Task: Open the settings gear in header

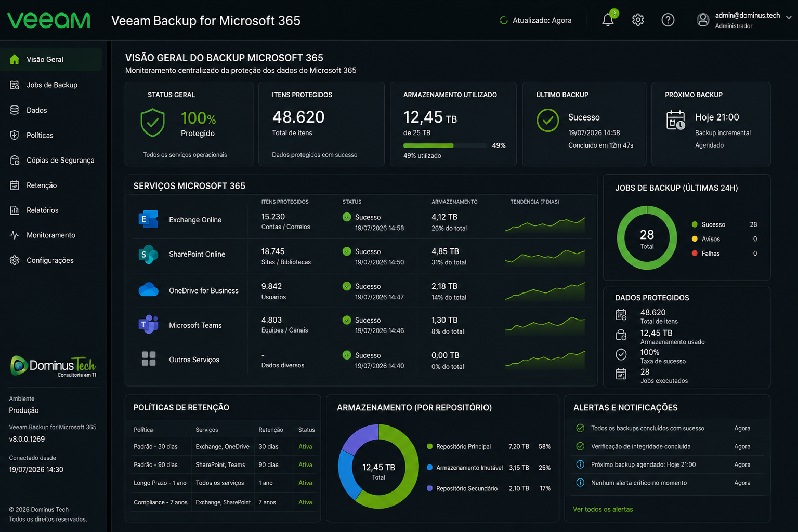Action: coord(638,20)
